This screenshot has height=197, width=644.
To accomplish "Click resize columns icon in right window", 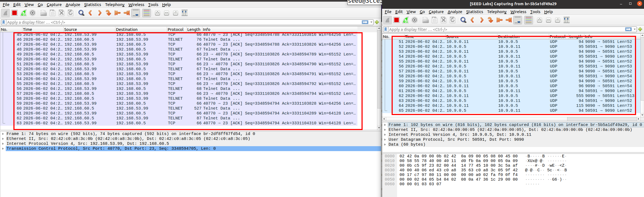I will point(567,20).
